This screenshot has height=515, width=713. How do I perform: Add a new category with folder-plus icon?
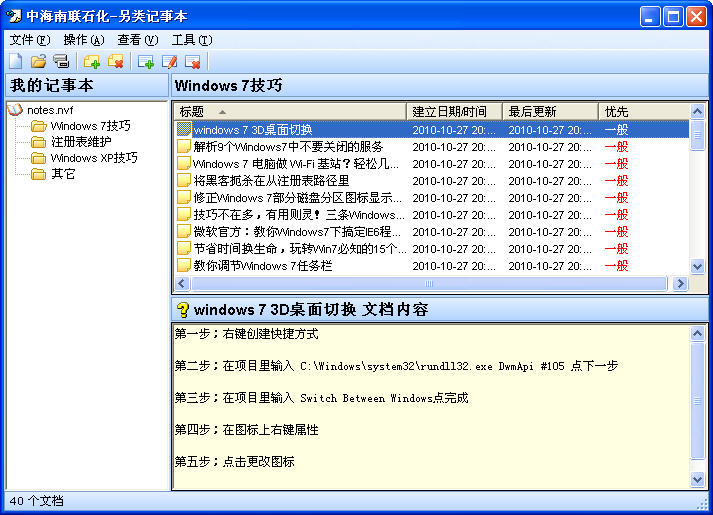(92, 61)
